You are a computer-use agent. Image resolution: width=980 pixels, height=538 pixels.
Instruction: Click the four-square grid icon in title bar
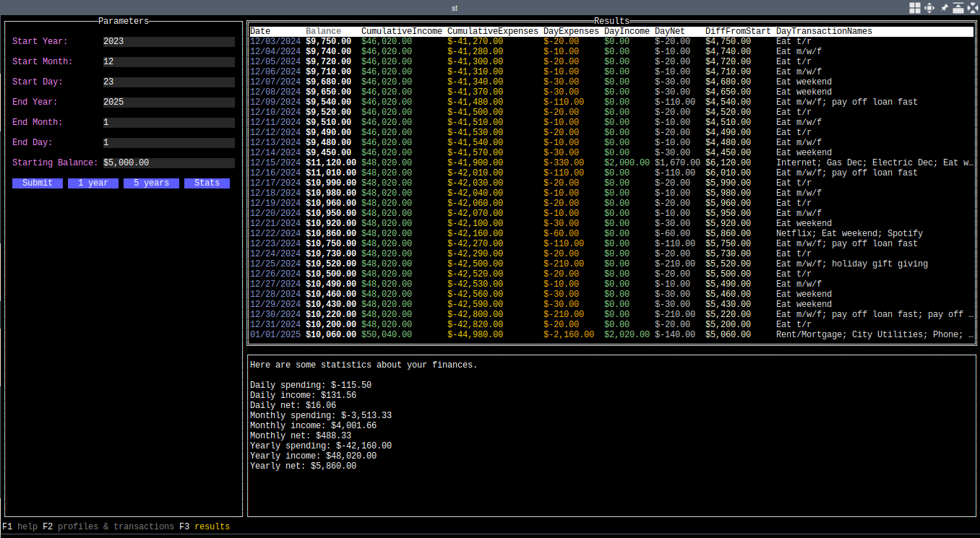(915, 8)
